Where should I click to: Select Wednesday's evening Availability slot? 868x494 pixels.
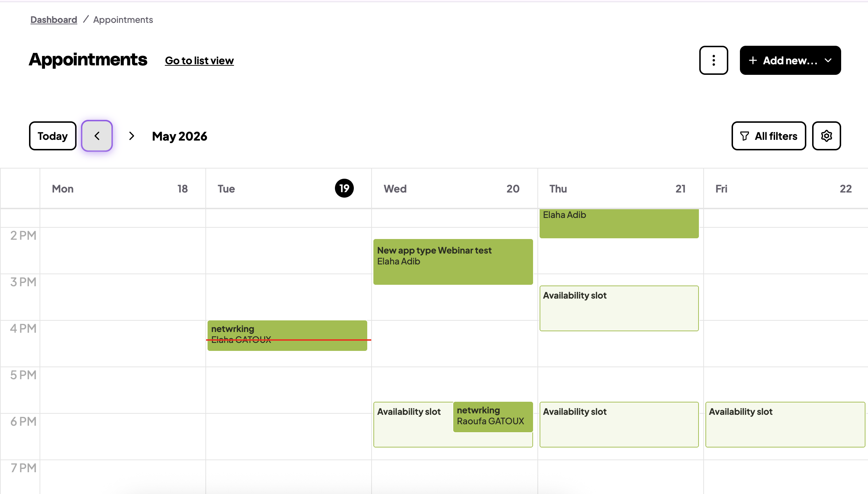[413, 425]
